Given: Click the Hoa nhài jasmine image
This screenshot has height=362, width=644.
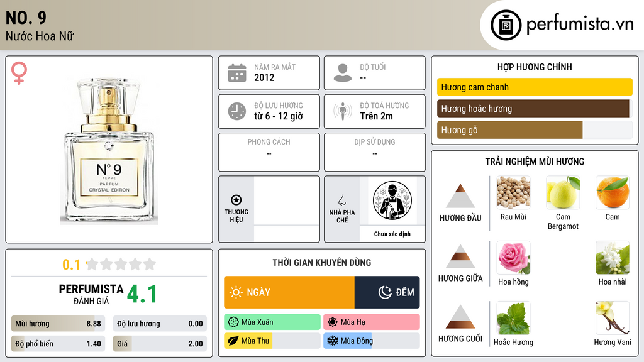Looking at the screenshot, I should click(x=613, y=258).
